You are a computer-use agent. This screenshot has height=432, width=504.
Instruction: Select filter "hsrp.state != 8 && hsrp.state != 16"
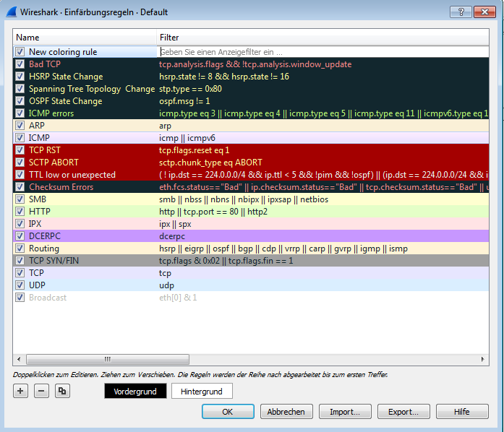coord(224,77)
